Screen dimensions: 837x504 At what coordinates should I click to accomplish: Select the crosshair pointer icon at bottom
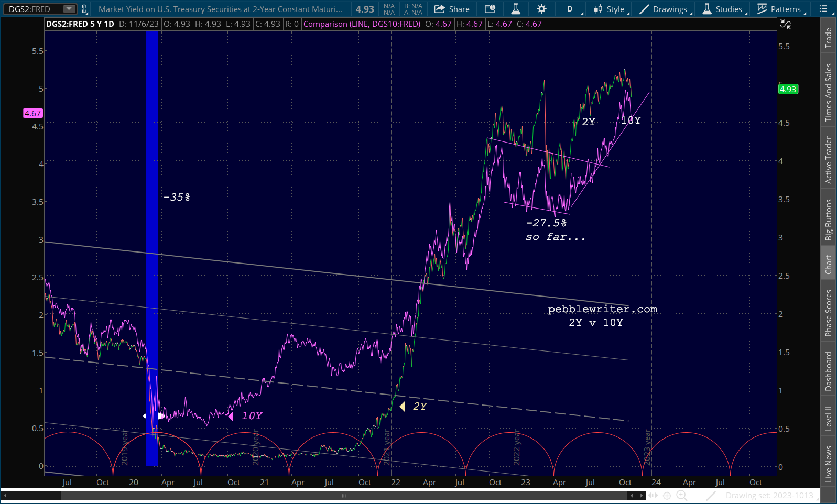(667, 496)
